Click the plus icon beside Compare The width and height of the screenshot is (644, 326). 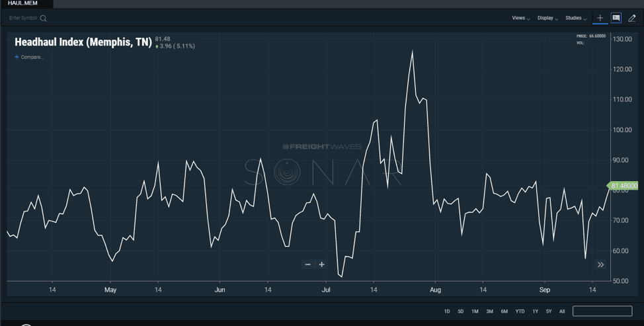coord(17,58)
